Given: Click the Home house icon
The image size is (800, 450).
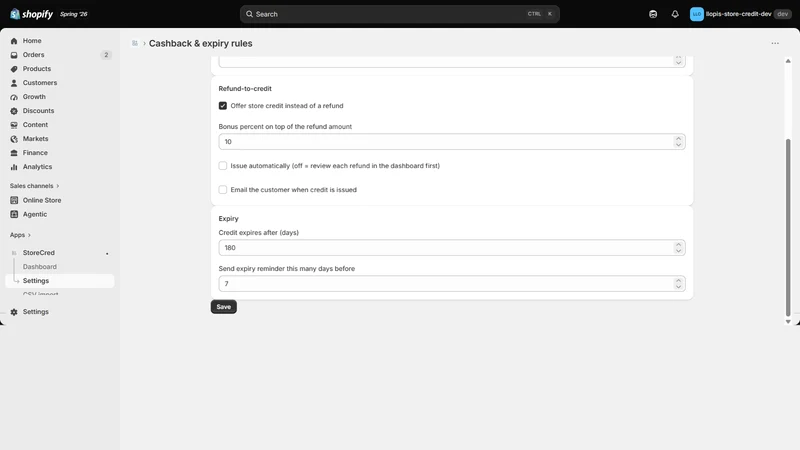Looking at the screenshot, I should click(14, 41).
